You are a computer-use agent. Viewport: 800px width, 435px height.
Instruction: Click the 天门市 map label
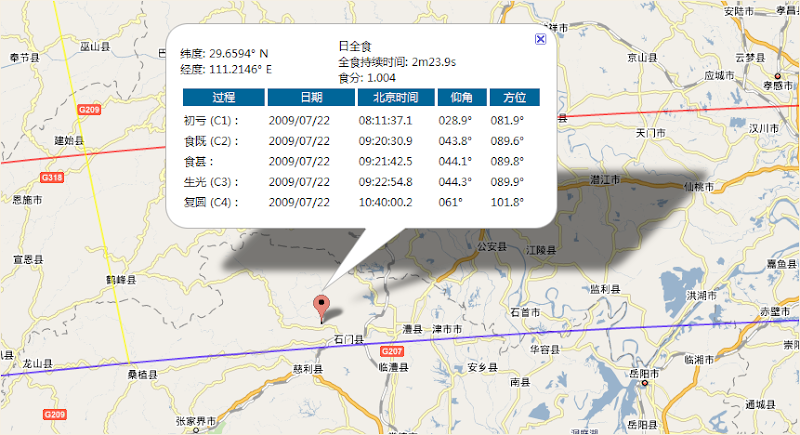[x=651, y=133]
